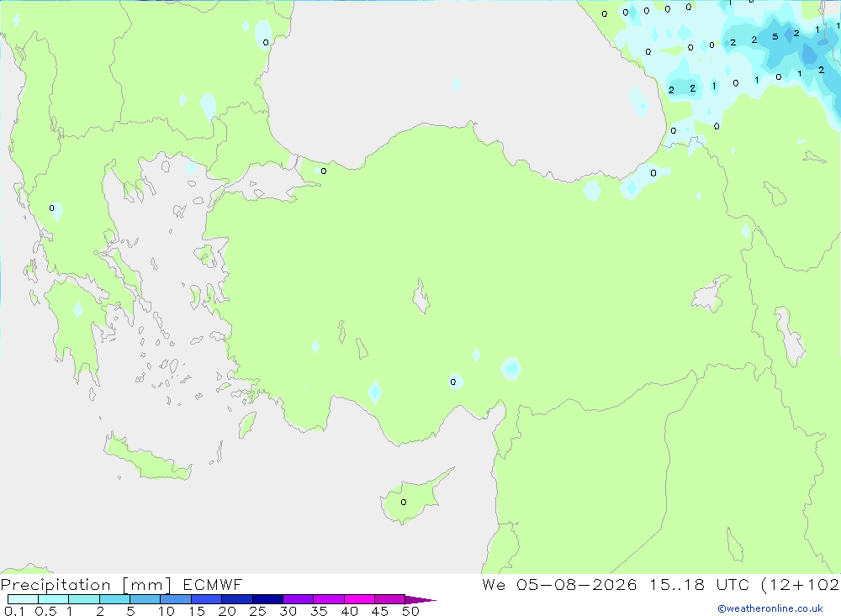Pick the 10–15 mm legend swatch

click(x=176, y=599)
